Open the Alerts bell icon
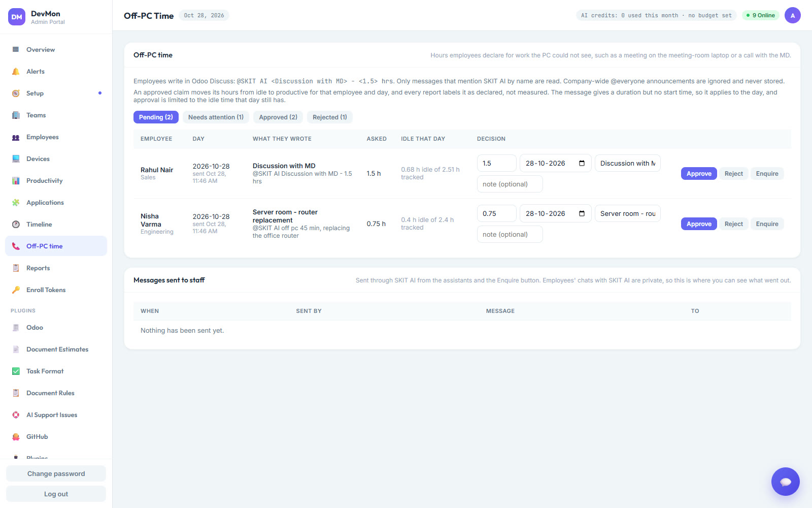The height and width of the screenshot is (508, 812). pos(16,72)
